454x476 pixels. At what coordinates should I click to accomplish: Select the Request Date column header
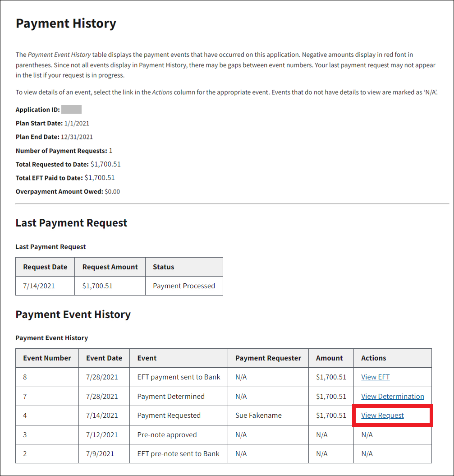(45, 267)
